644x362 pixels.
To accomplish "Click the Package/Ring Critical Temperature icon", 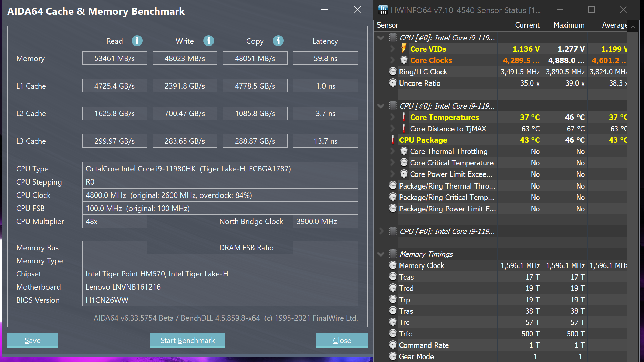I will [x=393, y=197].
